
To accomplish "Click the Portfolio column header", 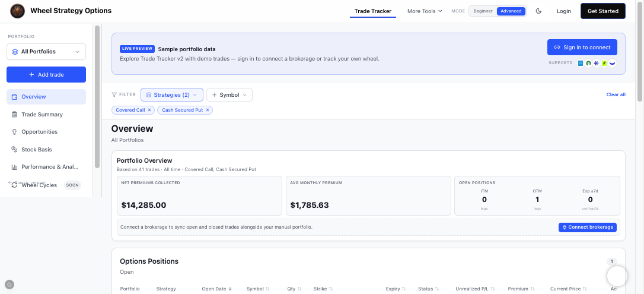I will coord(130,289).
